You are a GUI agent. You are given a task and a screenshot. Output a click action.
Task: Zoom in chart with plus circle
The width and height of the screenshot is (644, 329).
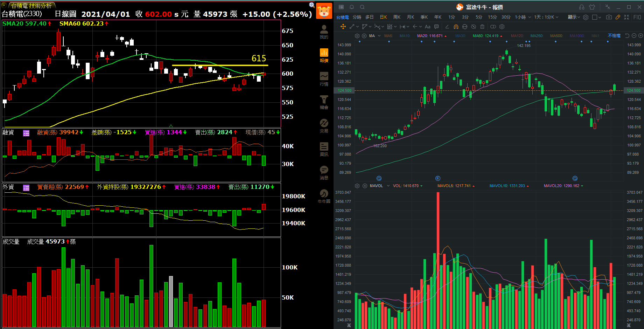coord(640,36)
